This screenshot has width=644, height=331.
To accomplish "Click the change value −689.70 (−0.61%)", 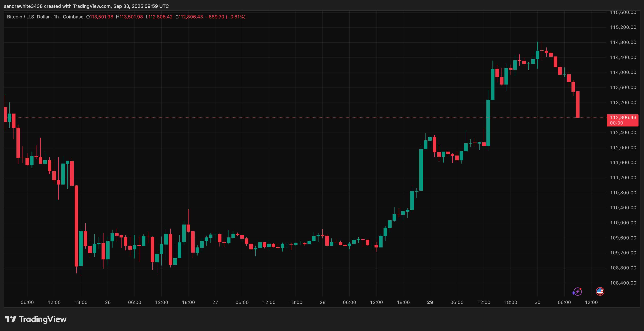I will pyautogui.click(x=226, y=17).
